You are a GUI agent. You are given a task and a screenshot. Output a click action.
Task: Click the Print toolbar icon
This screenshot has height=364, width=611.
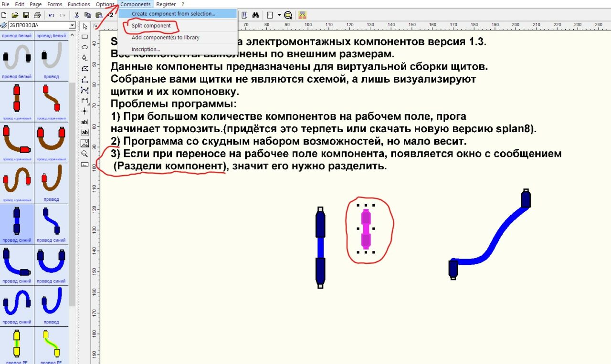[37, 15]
